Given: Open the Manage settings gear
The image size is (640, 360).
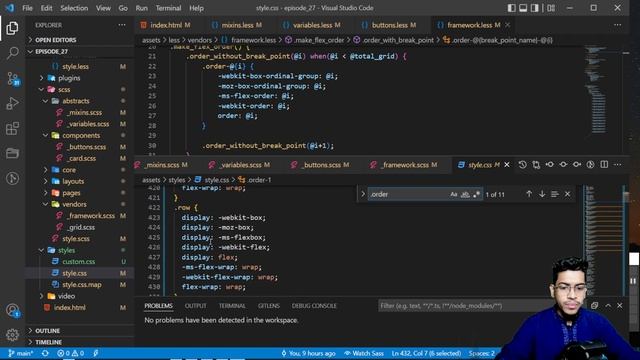Looking at the screenshot, I should tap(12, 335).
